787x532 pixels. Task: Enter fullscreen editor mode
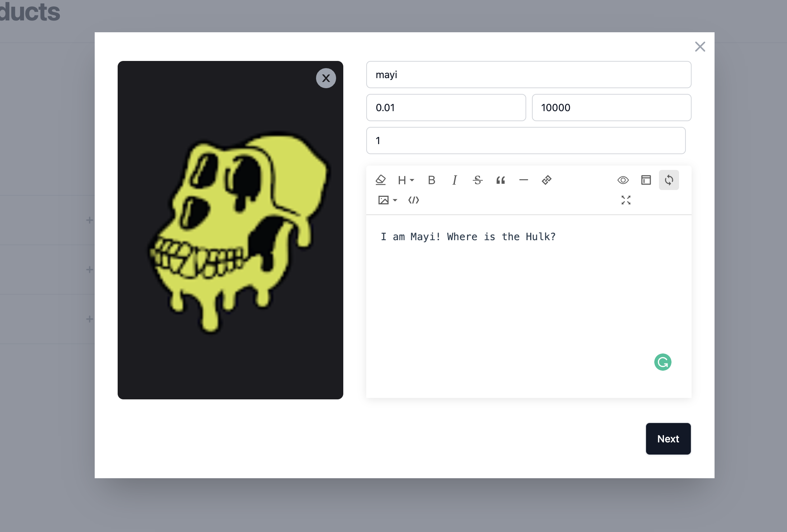point(626,200)
